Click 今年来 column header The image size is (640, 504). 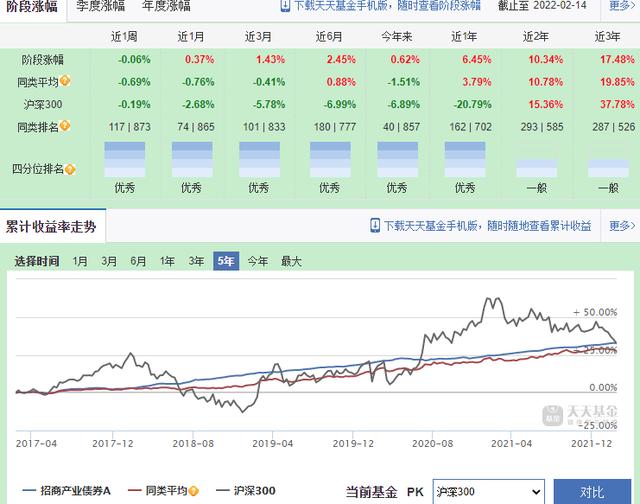pyautogui.click(x=397, y=37)
